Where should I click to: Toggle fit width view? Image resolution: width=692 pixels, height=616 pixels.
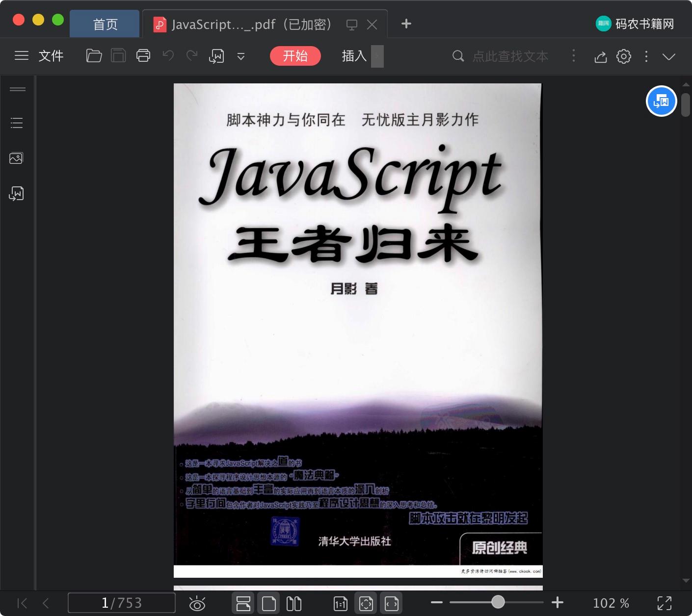[392, 603]
